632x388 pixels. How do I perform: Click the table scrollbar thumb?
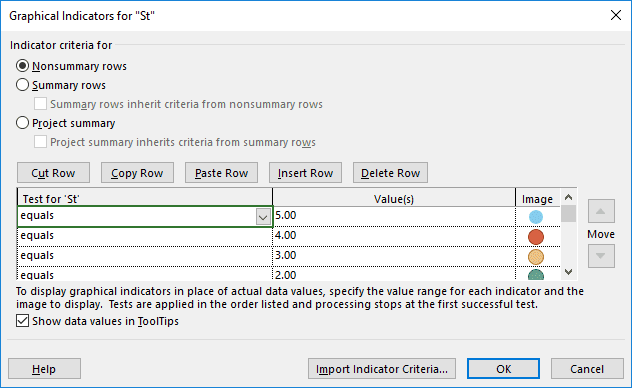click(x=568, y=214)
